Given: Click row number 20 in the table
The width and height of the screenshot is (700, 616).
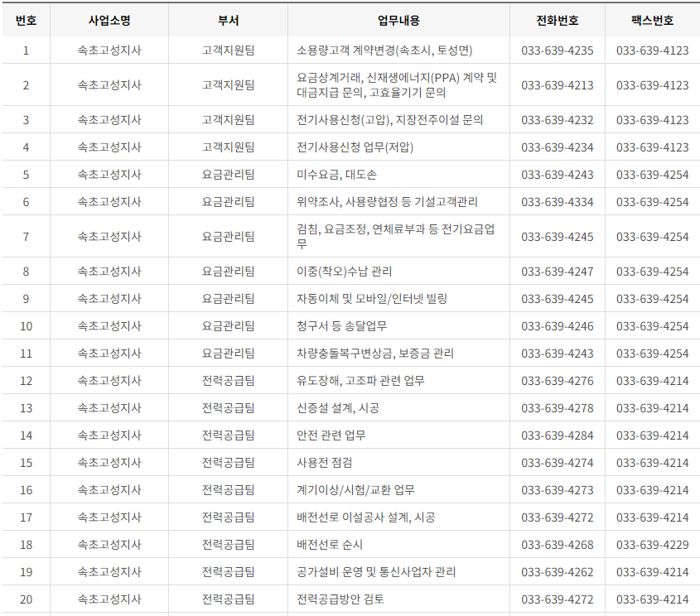Looking at the screenshot, I should (26, 597).
